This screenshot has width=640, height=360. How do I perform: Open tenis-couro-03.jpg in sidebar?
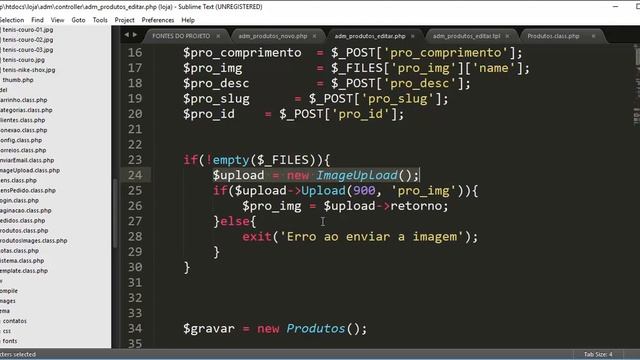(x=28, y=49)
